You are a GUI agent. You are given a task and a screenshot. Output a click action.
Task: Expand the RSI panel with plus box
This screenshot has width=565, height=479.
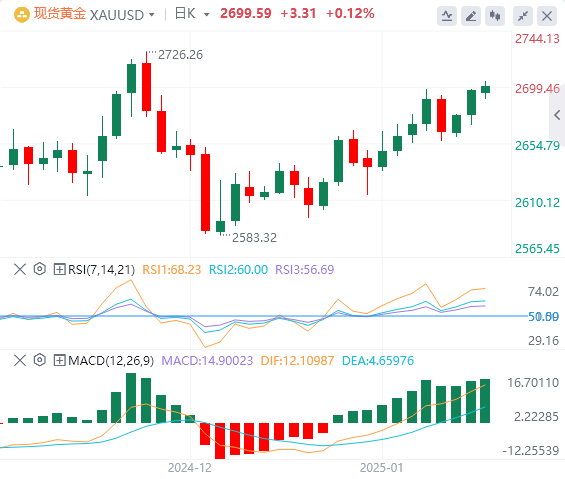tap(59, 269)
